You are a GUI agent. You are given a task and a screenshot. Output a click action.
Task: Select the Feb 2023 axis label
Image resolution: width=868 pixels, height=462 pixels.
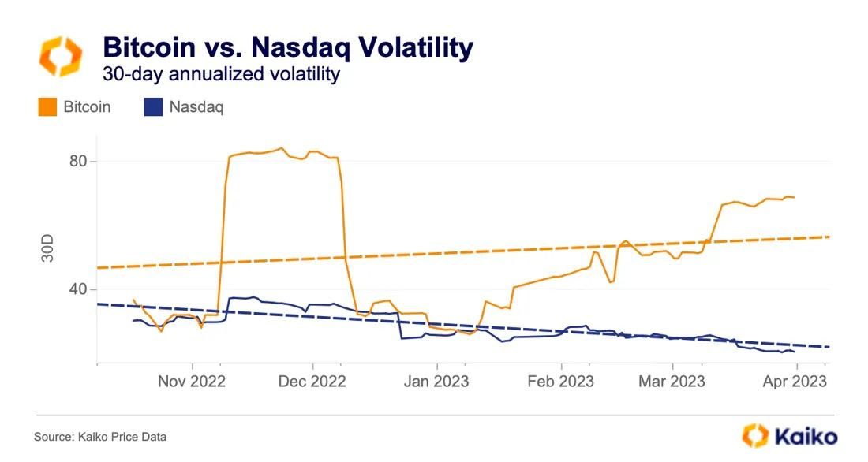tap(560, 382)
